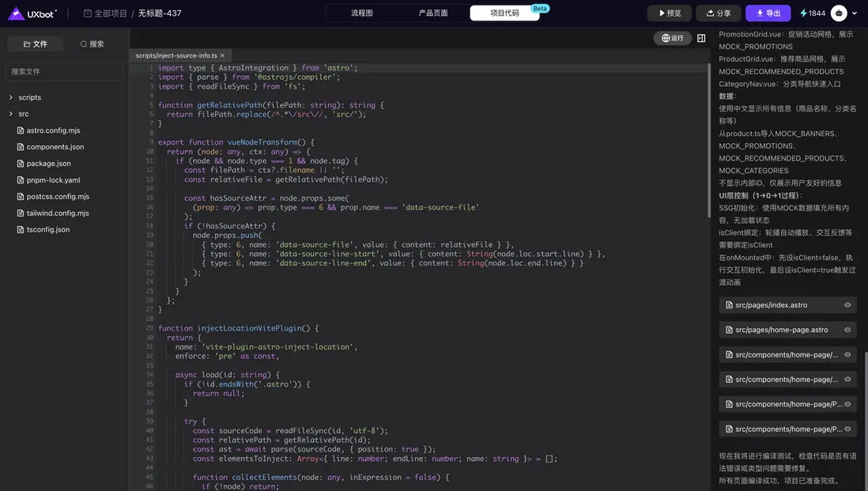Viewport: 868px width, 491px height.
Task: Close the inject-source-info.ts editor tab
Action: click(x=223, y=56)
